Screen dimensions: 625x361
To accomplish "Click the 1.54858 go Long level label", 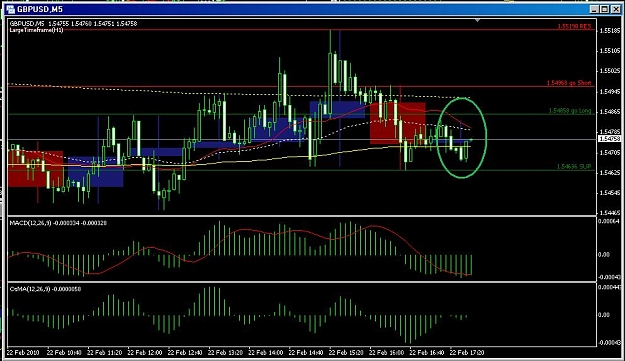I will [x=570, y=111].
